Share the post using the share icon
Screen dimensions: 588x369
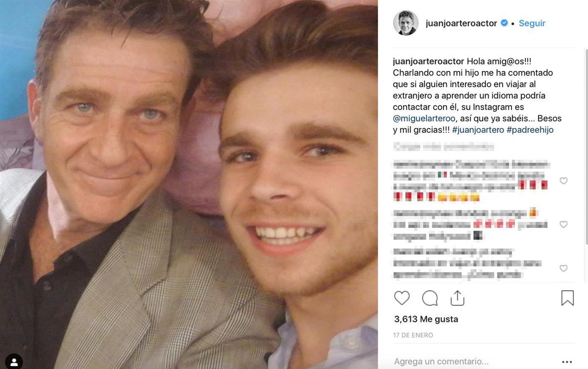click(x=457, y=297)
